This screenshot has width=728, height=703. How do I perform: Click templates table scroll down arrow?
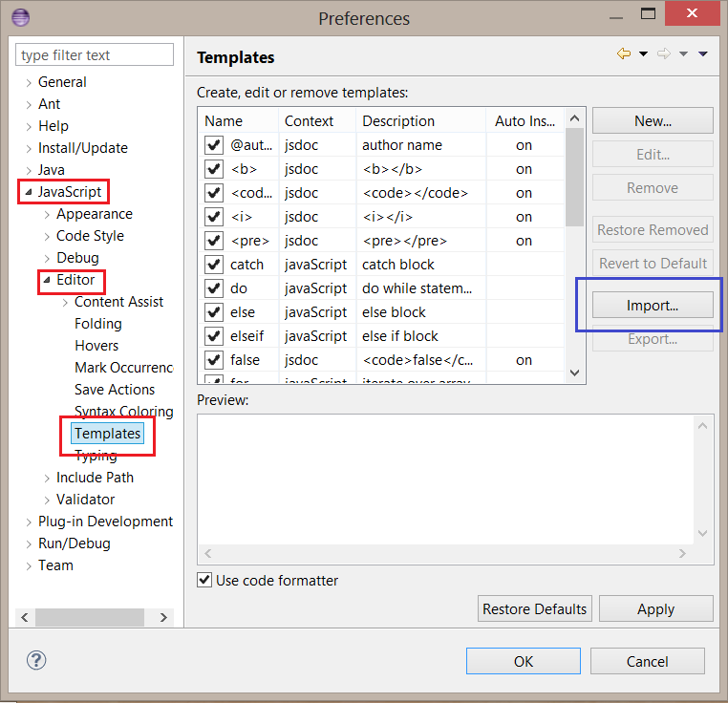tap(574, 373)
